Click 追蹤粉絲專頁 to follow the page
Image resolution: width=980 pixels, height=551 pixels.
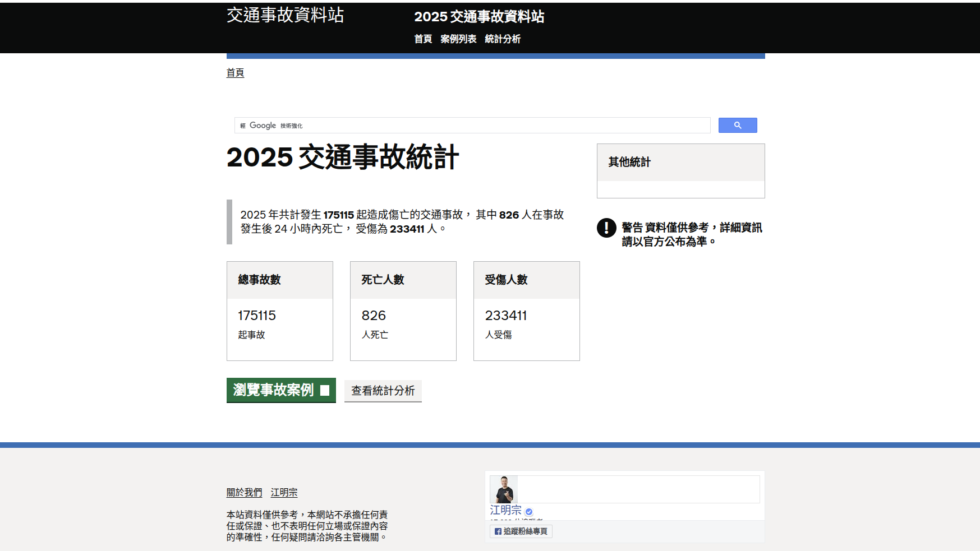coord(521,531)
